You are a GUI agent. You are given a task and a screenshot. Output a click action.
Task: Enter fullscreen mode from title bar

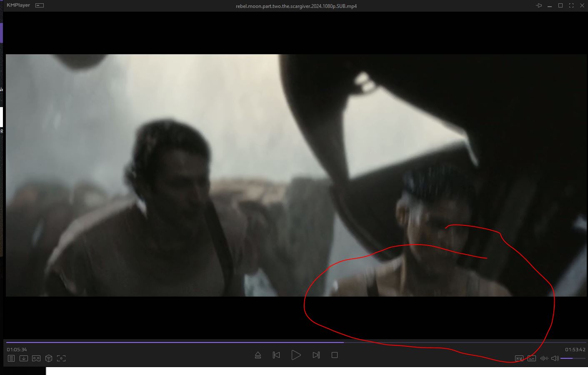coord(571,5)
